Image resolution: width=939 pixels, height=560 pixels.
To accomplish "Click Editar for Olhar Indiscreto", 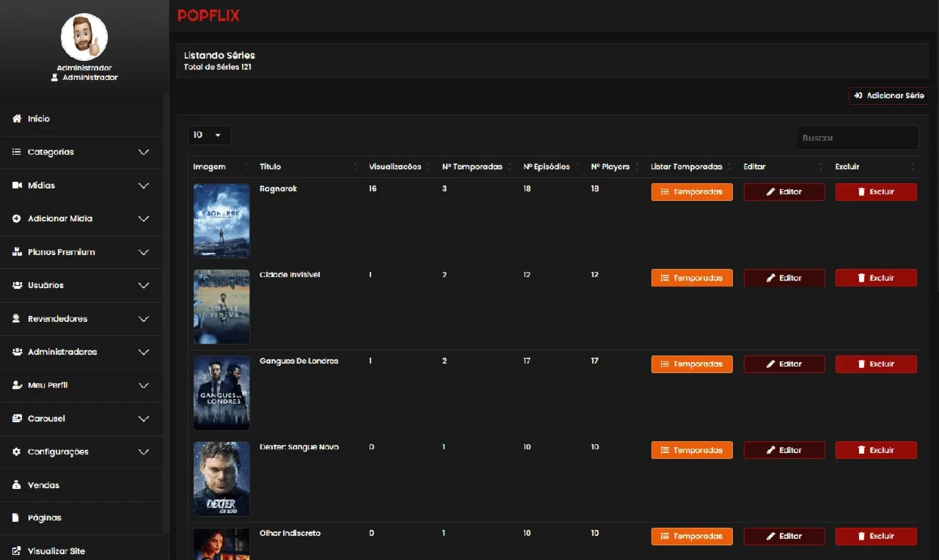I will click(784, 537).
